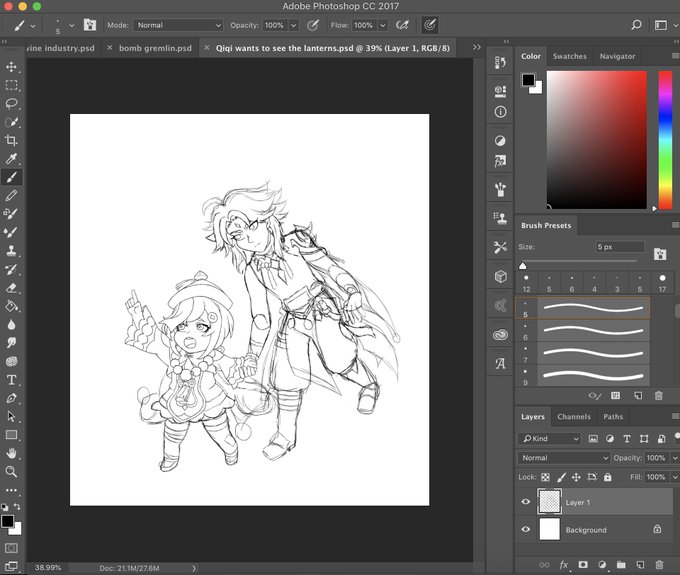This screenshot has height=575, width=680.
Task: Switch to bomb gremlin.psd document tab
Action: [155, 48]
